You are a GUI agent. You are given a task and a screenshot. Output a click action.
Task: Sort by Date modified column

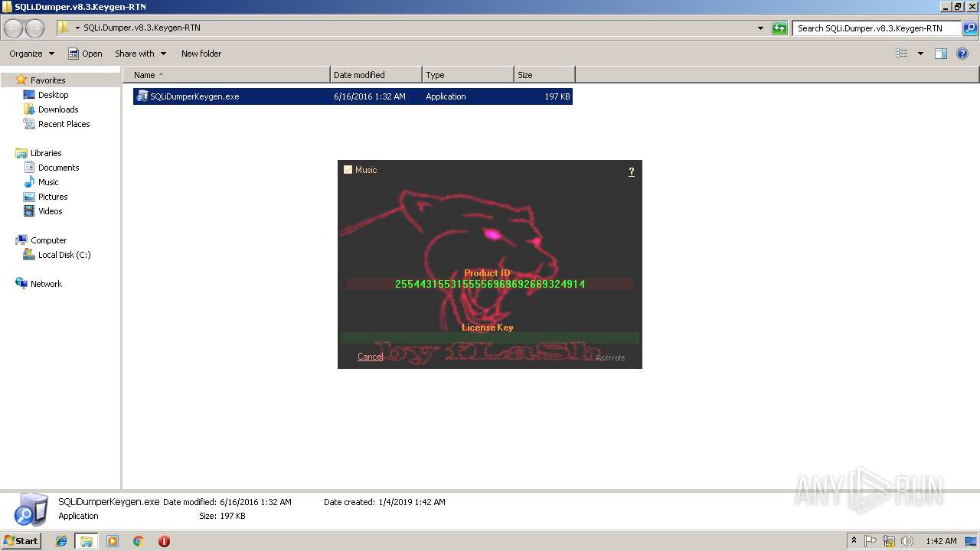376,75
